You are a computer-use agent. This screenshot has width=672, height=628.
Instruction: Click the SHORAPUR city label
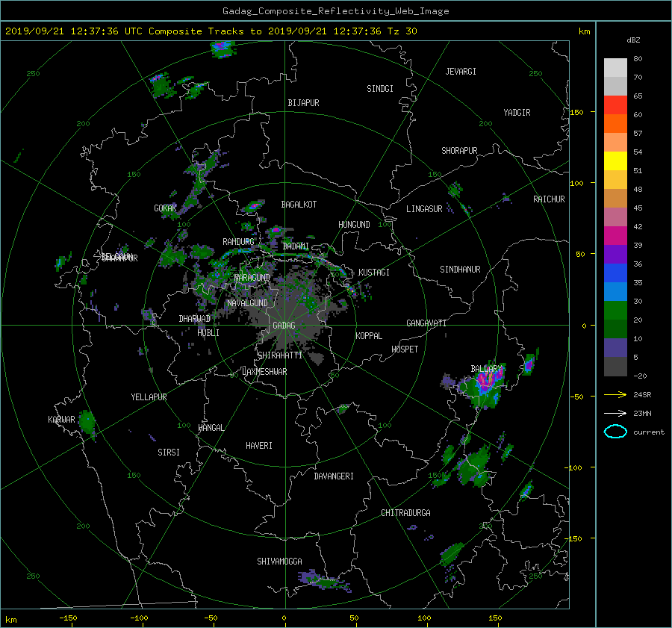pos(459,151)
